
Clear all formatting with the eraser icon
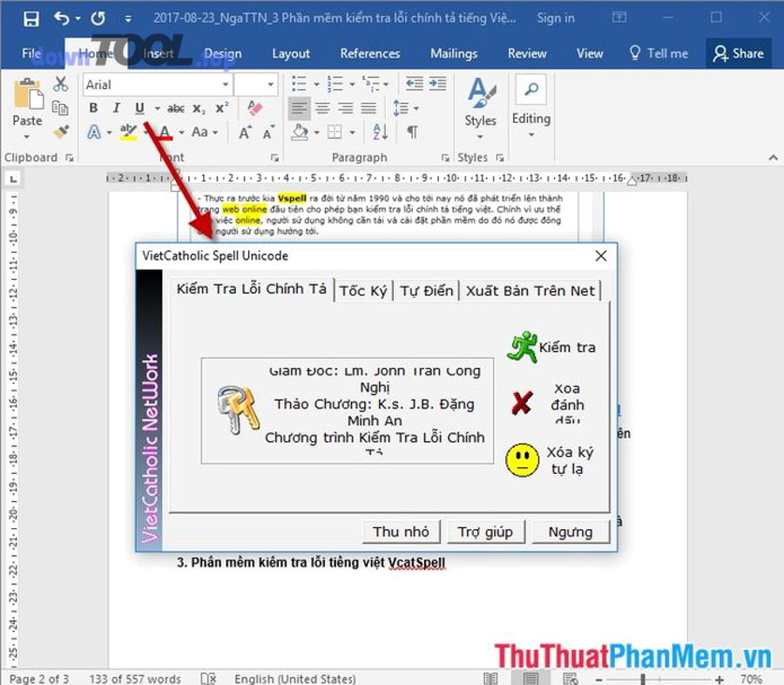click(254, 107)
